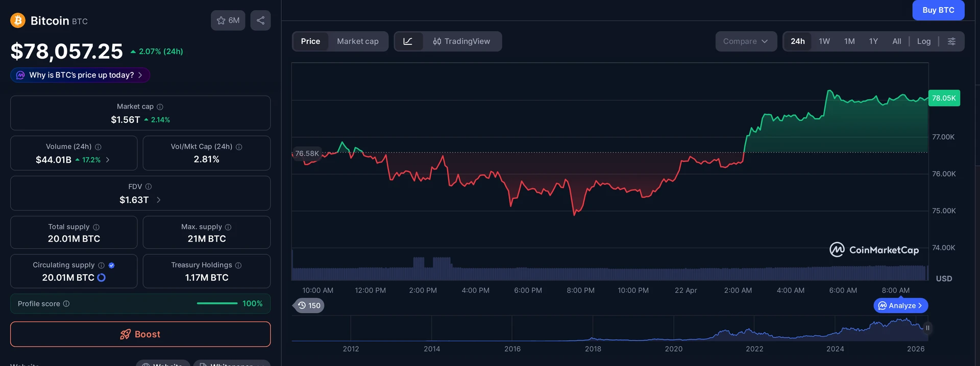Click Profile score info icon
Viewport: 980px width, 366px height.
pos(66,304)
